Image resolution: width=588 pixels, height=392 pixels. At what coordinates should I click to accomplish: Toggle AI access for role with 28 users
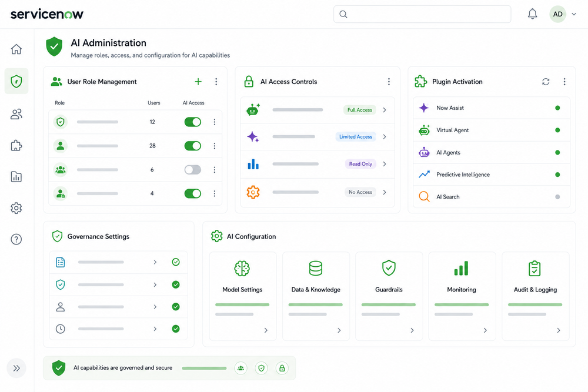click(193, 146)
